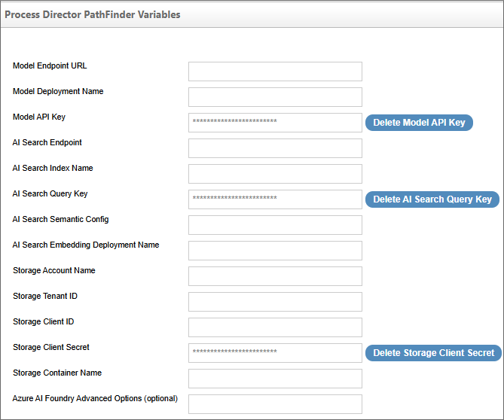
Task: Select the masked AI Search Query Key field
Action: point(275,199)
